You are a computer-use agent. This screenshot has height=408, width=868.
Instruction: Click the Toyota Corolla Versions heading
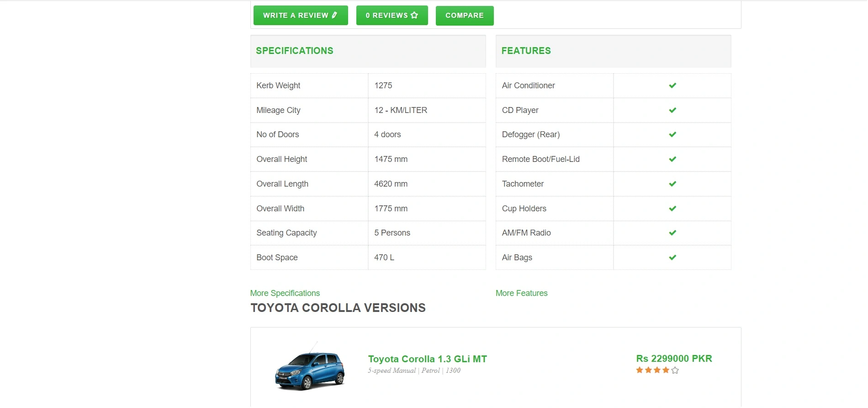click(x=338, y=308)
